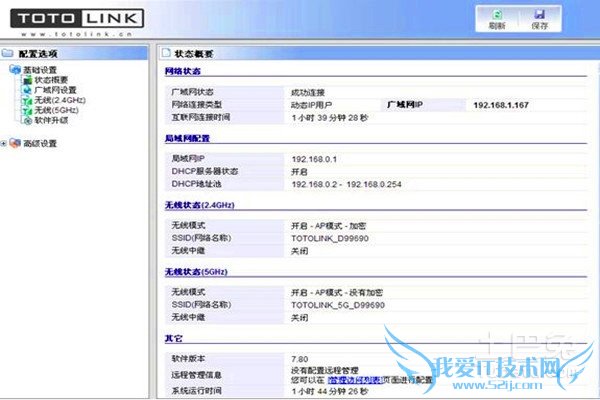
Task: Open the 广域网设置 page
Action: point(54,90)
